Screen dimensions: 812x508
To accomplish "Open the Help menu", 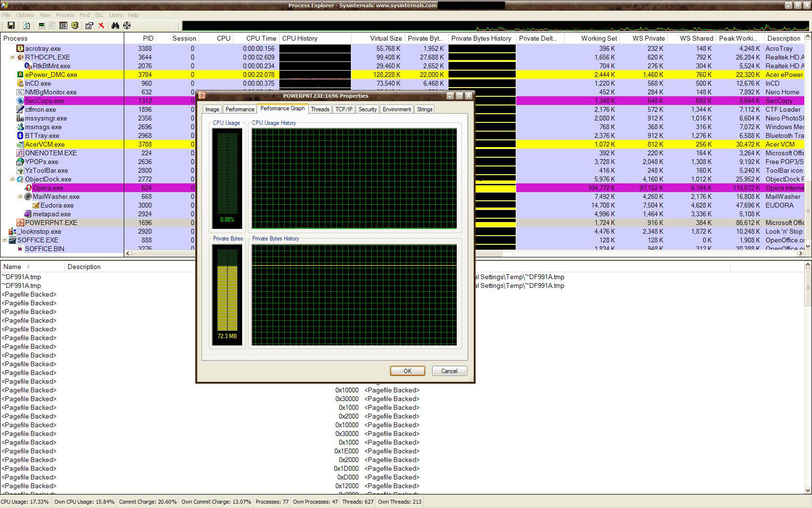I will [133, 15].
